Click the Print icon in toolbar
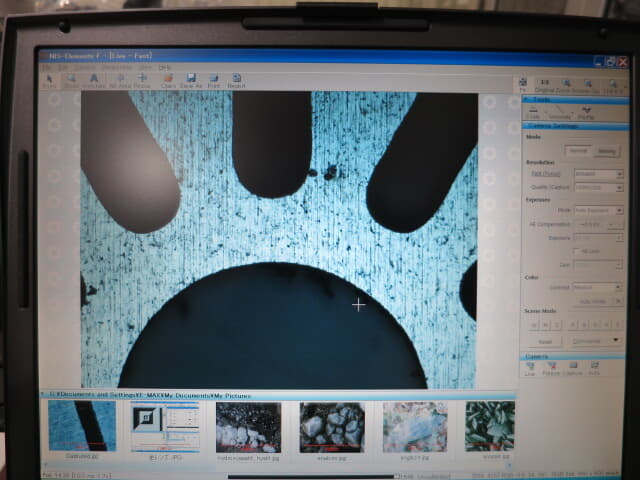This screenshot has height=480, width=640. 214,80
